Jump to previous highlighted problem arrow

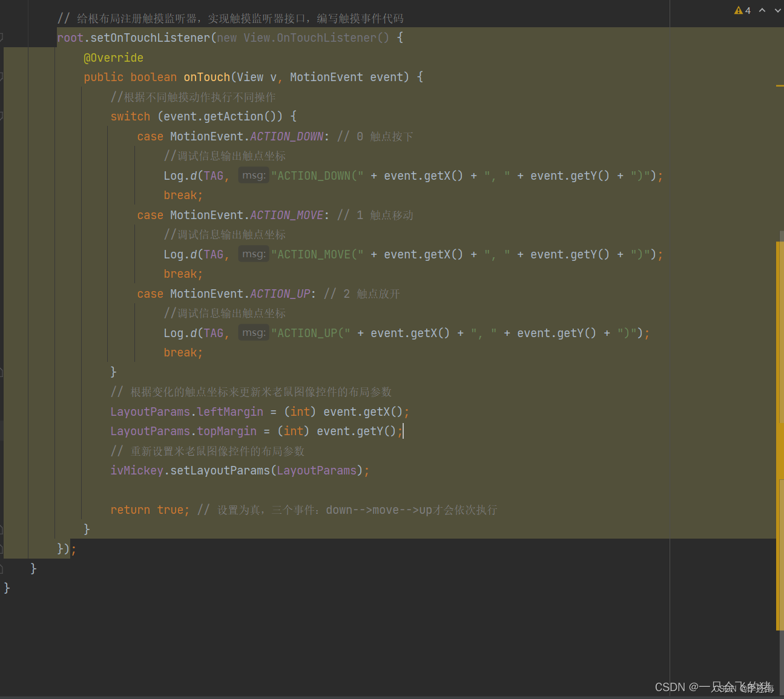(762, 10)
